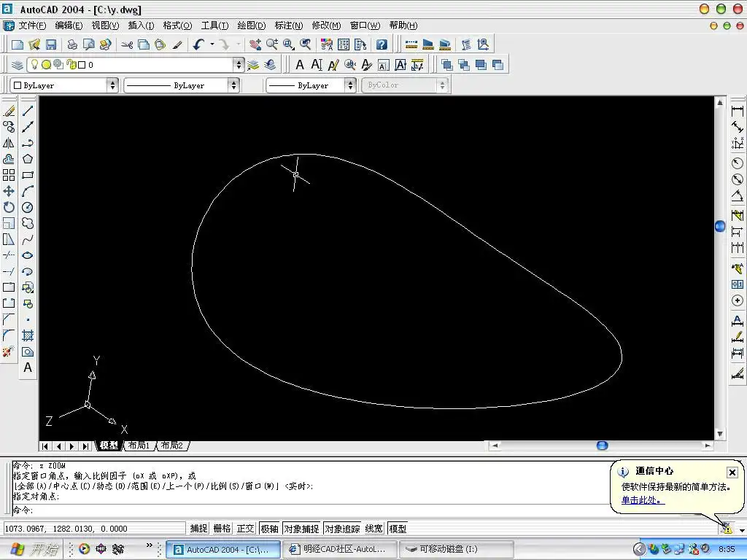The image size is (747, 560).
Task: Open Help question mark icon
Action: (x=382, y=44)
